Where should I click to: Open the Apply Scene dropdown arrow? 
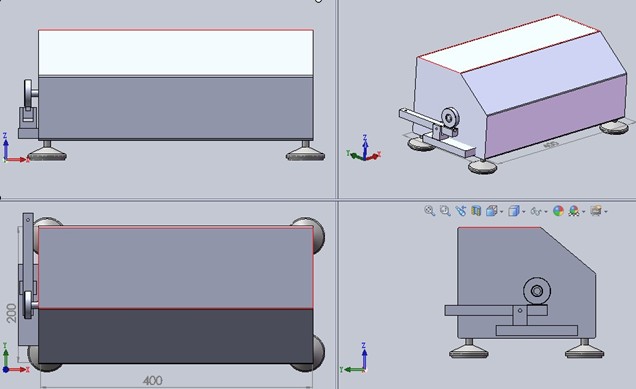pyautogui.click(x=583, y=212)
